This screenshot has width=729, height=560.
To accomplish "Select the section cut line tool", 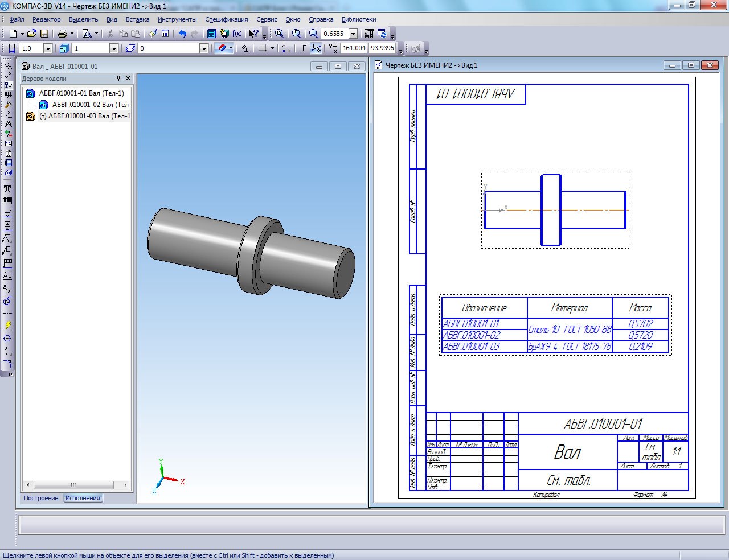I will 7,276.
